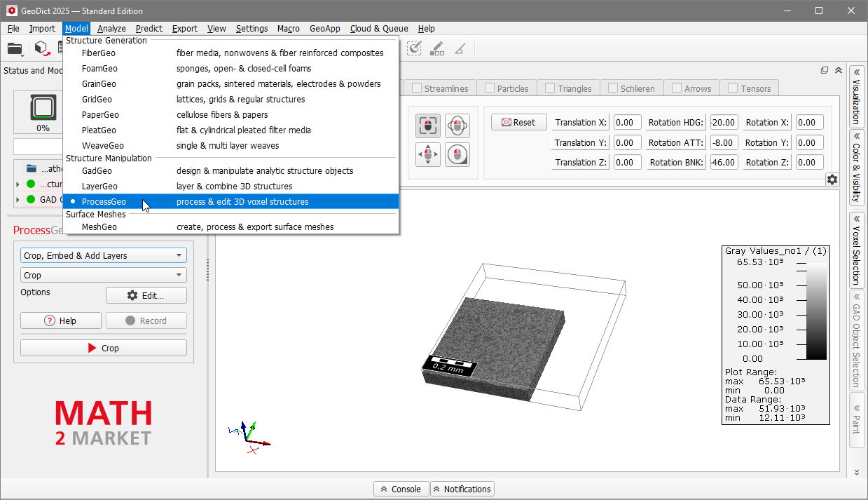Click the dashed selection edit toolbar icon
The image size is (868, 500).
coord(415,48)
